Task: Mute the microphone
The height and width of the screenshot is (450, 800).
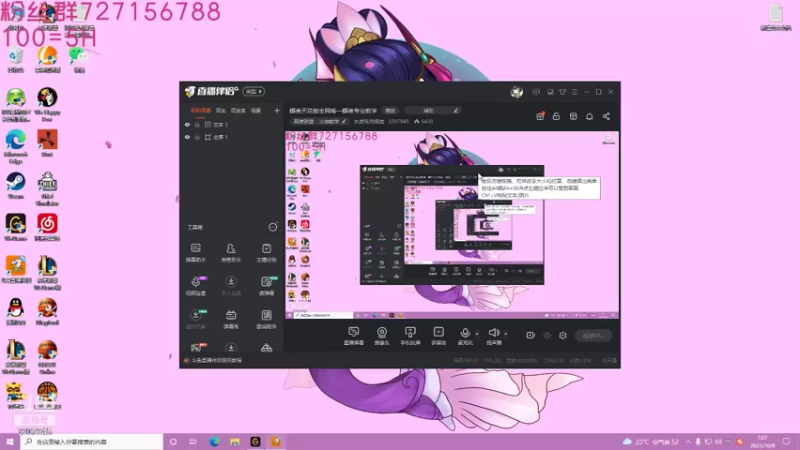Action: (465, 336)
